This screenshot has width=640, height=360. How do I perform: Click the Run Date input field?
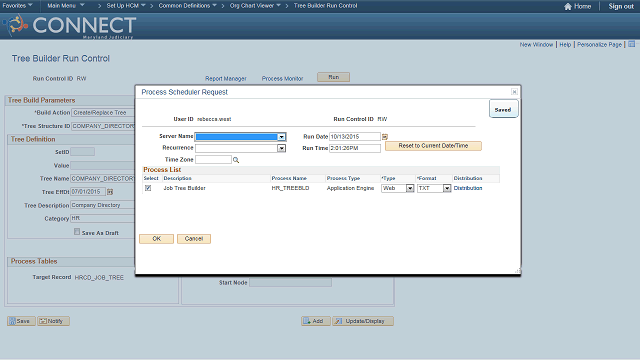coord(355,137)
